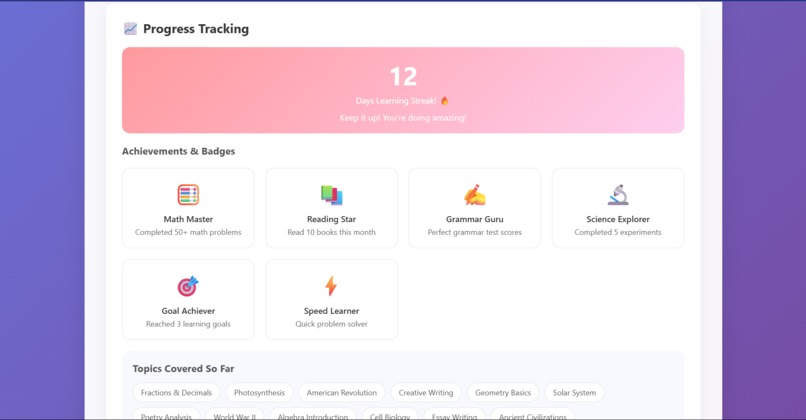The height and width of the screenshot is (420, 806).
Task: Click the microscope icon on Science Explorer
Action: (618, 195)
